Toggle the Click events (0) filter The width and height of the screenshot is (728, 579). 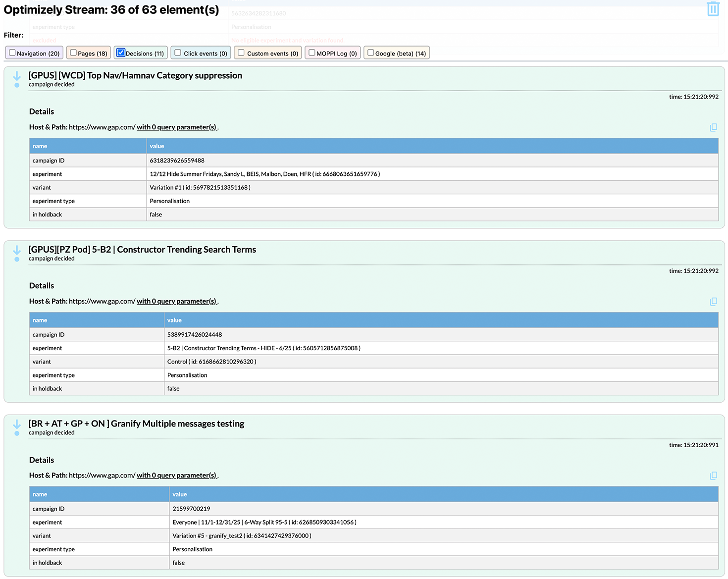pos(178,53)
